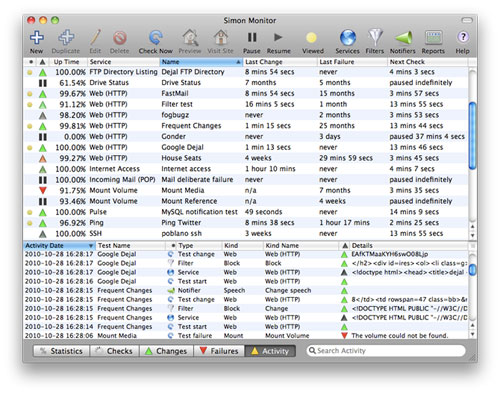Viewport: 500px width, 394px height.
Task: Click the Delete toolbar icon
Action: point(120,37)
